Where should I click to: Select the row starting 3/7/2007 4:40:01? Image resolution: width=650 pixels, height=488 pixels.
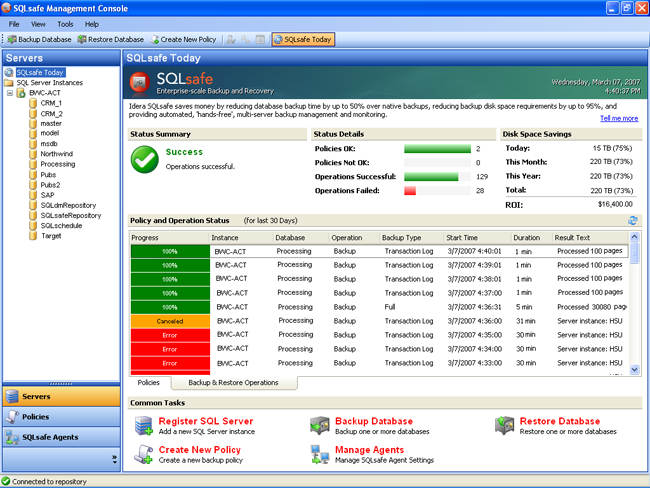point(379,251)
